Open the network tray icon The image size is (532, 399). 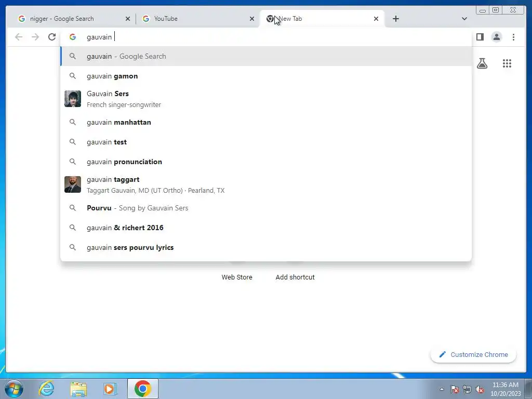pos(467,389)
